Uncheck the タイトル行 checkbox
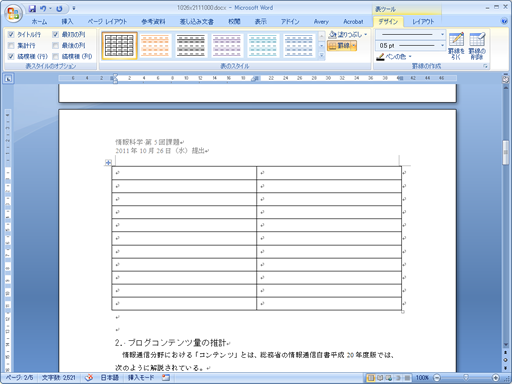 (11, 34)
